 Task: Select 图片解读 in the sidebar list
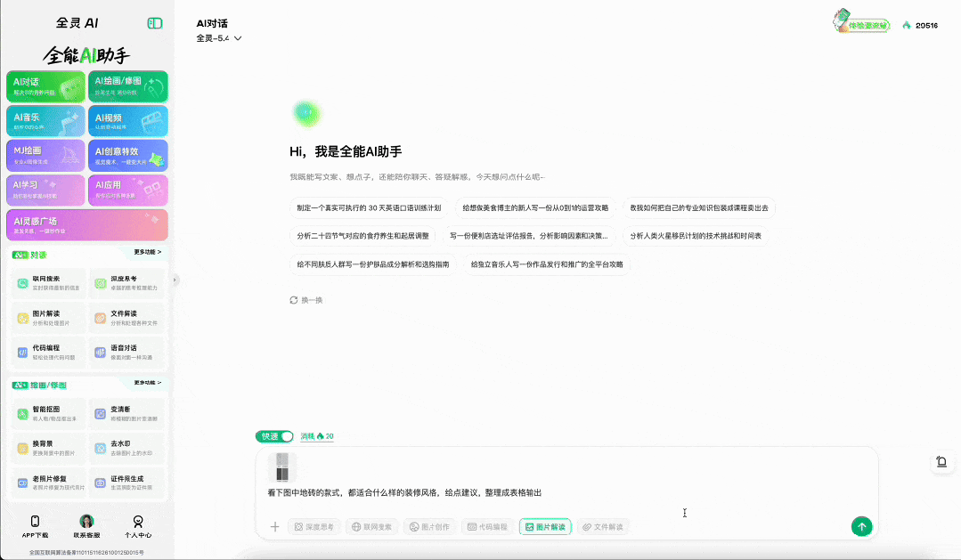click(49, 317)
